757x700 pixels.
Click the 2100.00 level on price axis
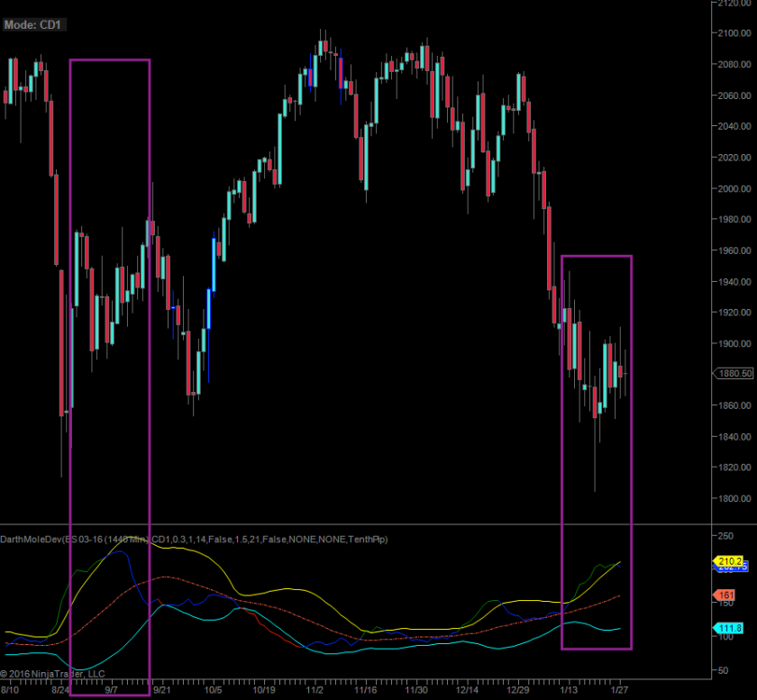(x=731, y=33)
